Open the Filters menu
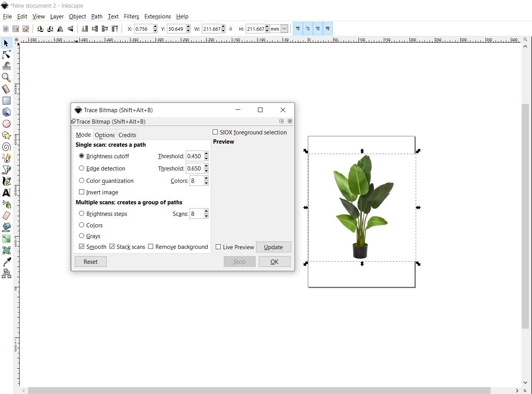532x394 pixels. point(131,17)
